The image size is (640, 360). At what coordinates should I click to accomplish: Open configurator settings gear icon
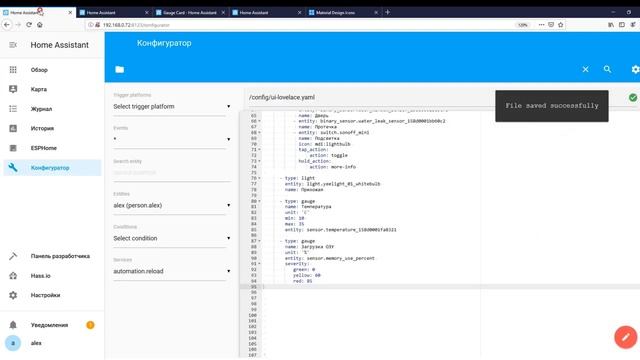[x=635, y=69]
